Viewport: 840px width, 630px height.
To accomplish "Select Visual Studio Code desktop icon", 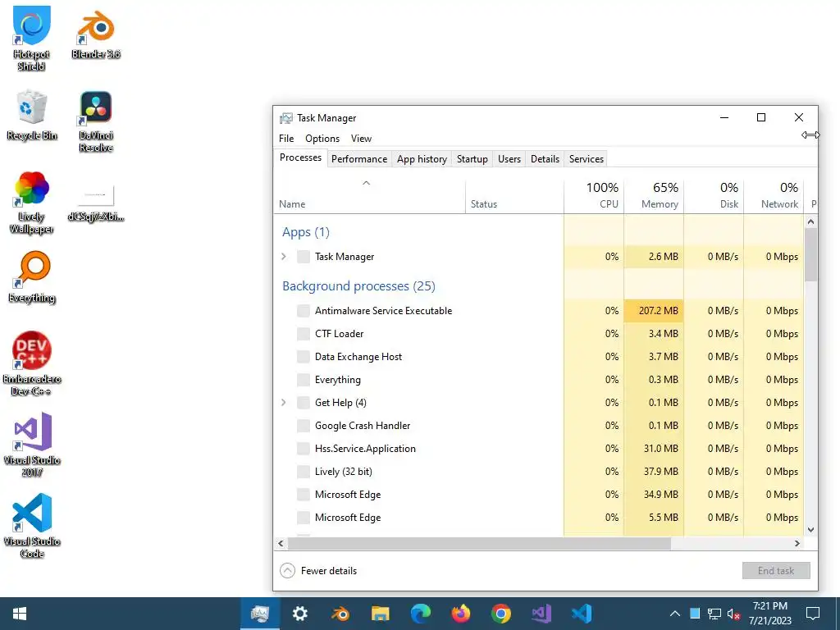I will [32, 526].
